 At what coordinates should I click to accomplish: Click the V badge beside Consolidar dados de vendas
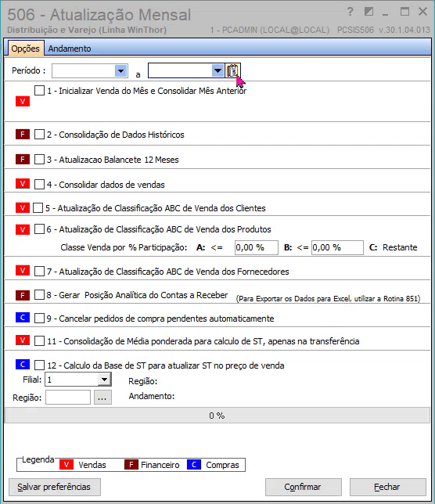click(x=23, y=184)
